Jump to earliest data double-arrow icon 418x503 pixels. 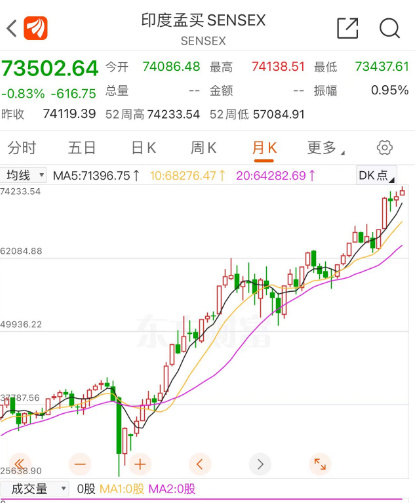(x=20, y=464)
